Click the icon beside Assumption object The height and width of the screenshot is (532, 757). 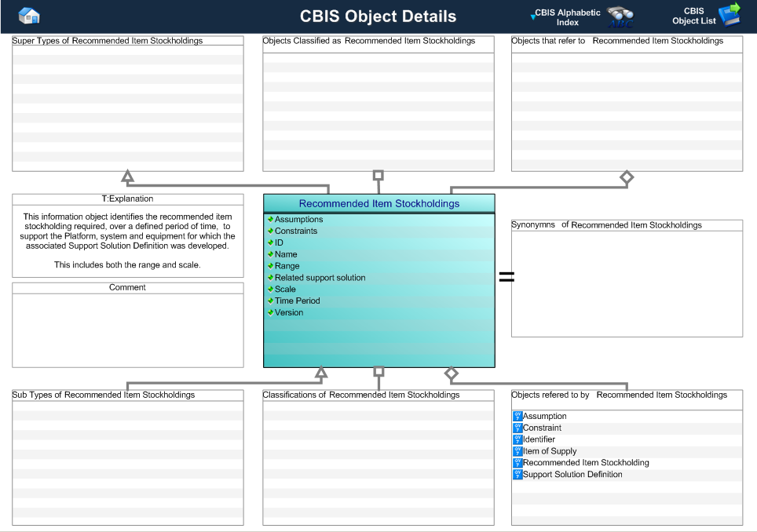click(517, 416)
